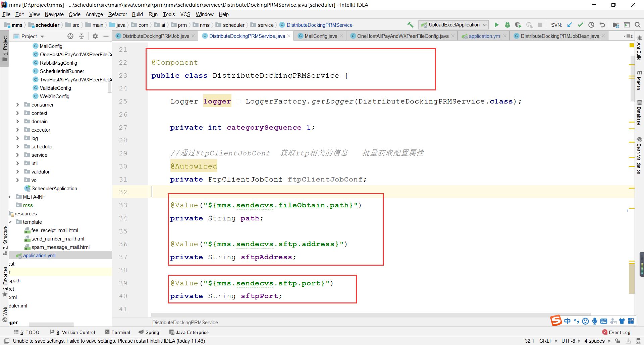Screen dimensions: 644x345
Task: Toggle file read-only lock in status bar
Action: pos(618,341)
